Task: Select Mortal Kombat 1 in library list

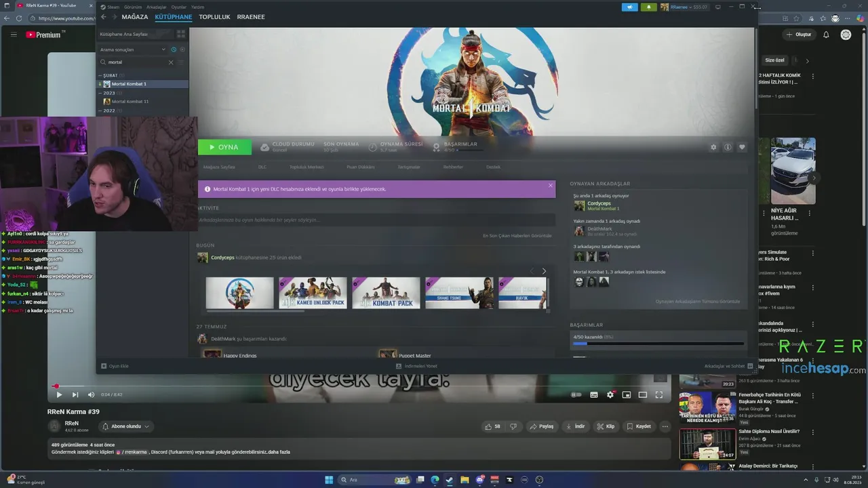Action: [x=143, y=84]
